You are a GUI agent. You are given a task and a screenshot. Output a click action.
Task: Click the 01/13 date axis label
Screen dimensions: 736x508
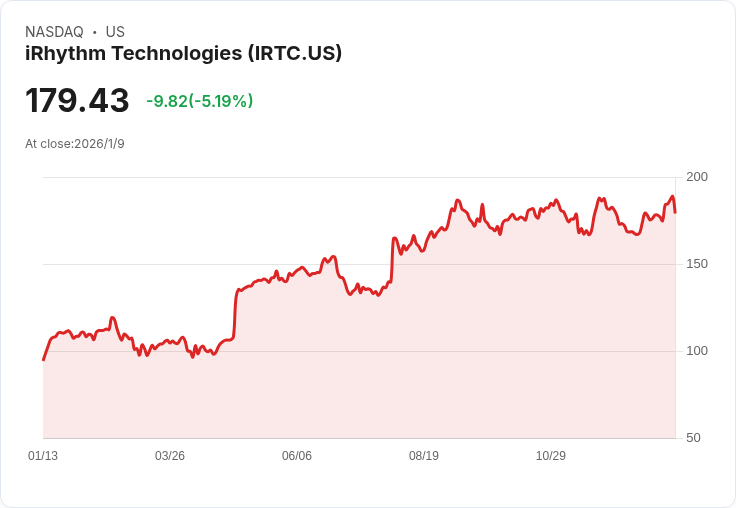pos(43,456)
